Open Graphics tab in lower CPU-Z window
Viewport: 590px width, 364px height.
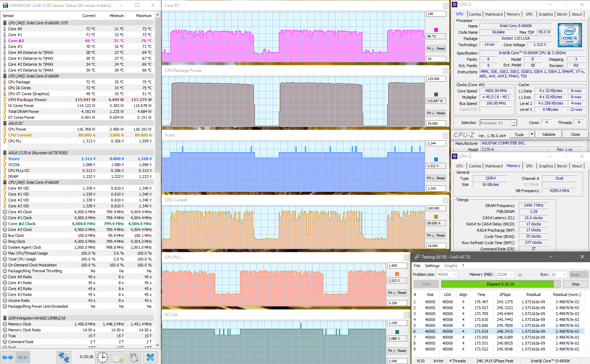[x=546, y=166]
